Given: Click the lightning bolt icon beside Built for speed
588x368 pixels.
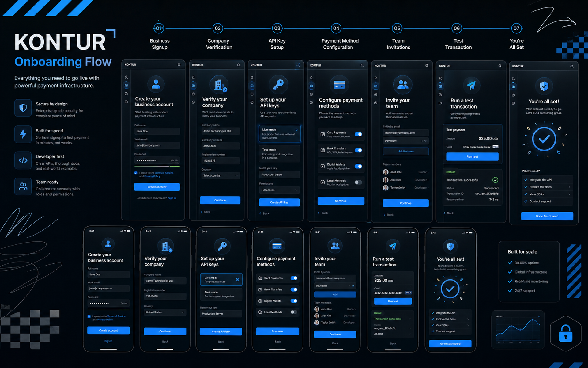Looking at the screenshot, I should pyautogui.click(x=23, y=134).
